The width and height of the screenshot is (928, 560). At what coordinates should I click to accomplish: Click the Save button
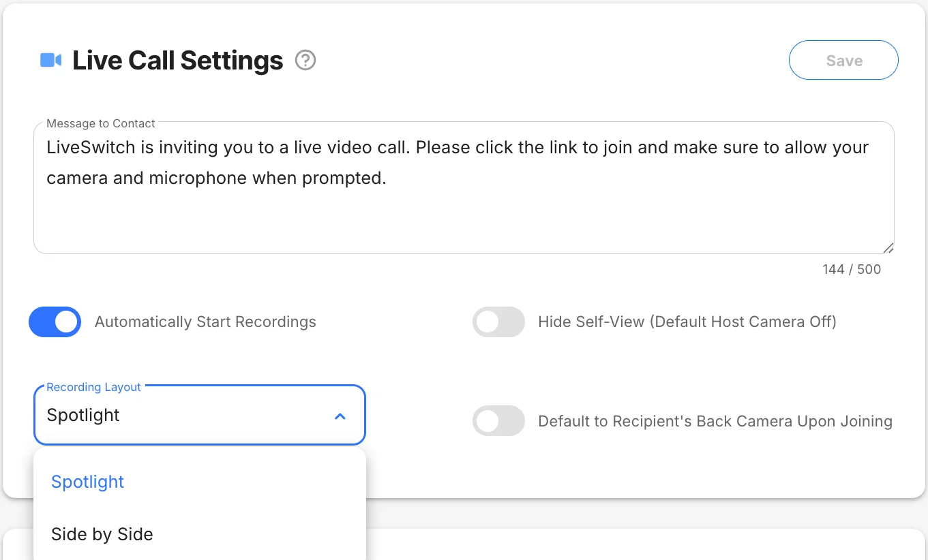pyautogui.click(x=843, y=61)
